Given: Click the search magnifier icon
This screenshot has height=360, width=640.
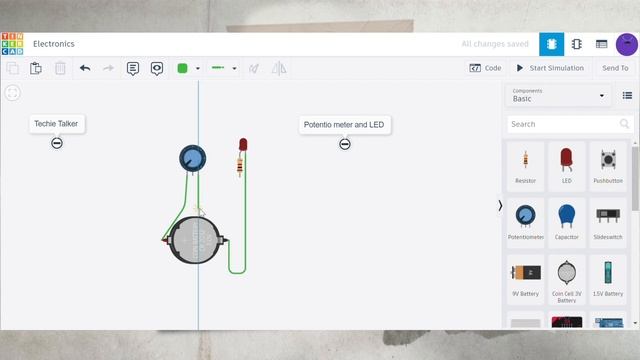Looking at the screenshot, I should tap(624, 124).
